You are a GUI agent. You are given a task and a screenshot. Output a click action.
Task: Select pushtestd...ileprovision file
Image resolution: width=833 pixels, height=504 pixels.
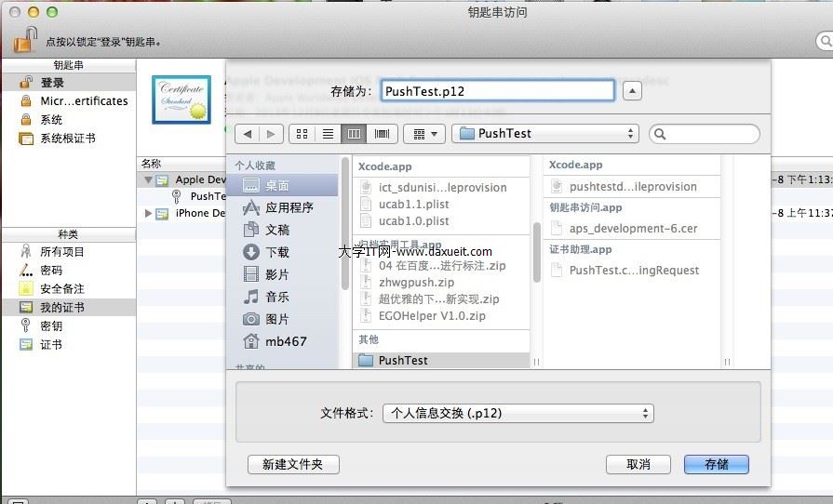632,186
